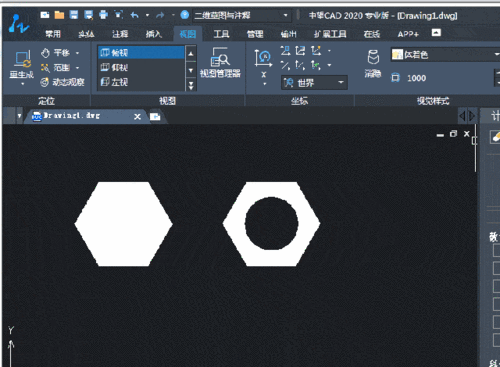Open the 二维草图与注释 workspace dropdown

pyautogui.click(x=242, y=15)
